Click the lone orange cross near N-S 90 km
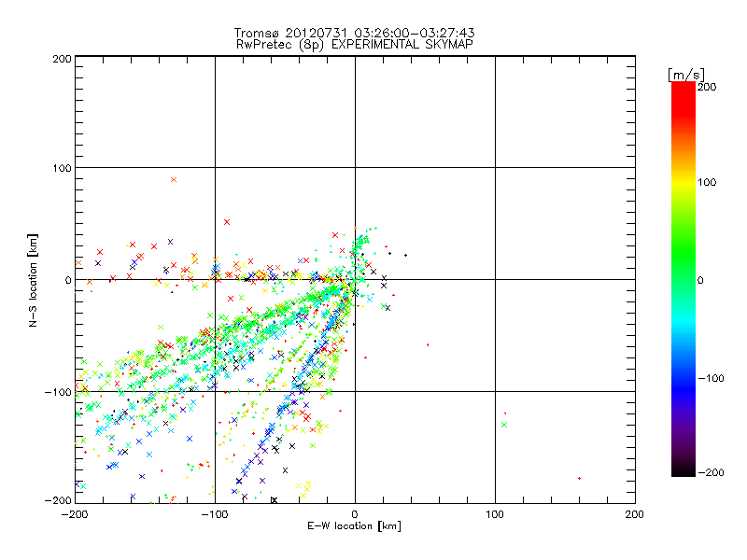Image resolution: width=747 pixels, height=560 pixels. [x=174, y=179]
